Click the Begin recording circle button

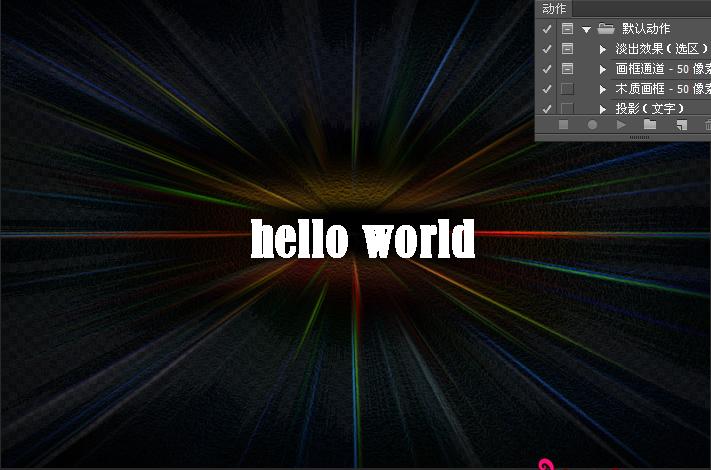pyautogui.click(x=592, y=125)
